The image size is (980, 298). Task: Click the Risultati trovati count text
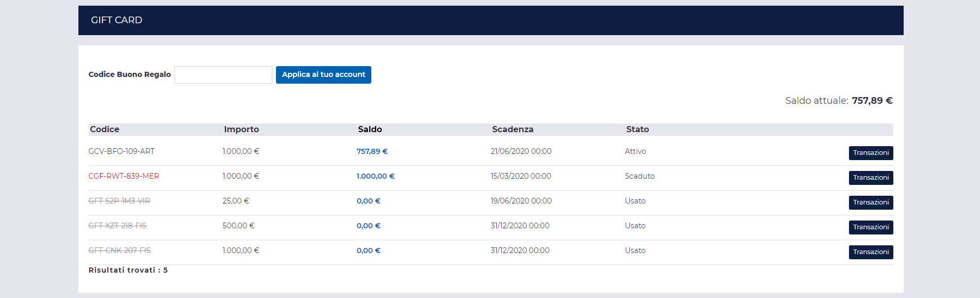[x=128, y=270]
